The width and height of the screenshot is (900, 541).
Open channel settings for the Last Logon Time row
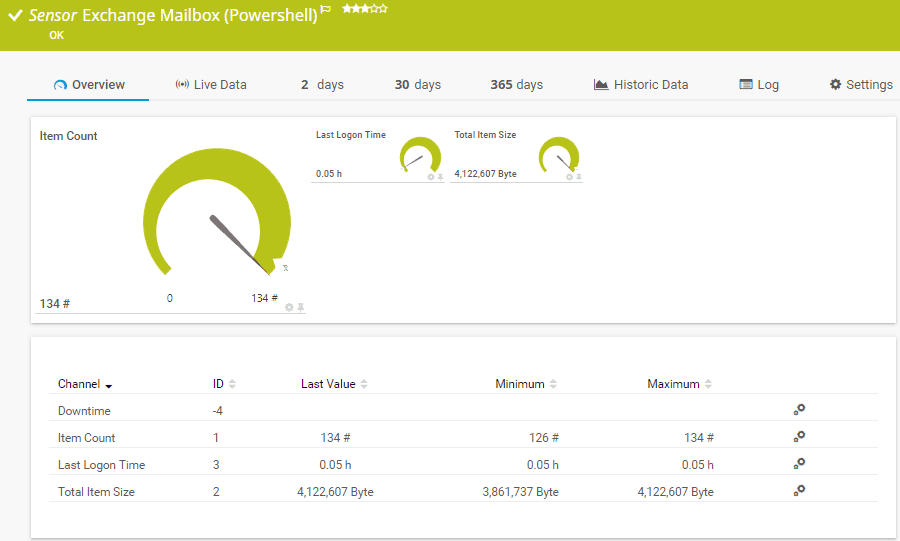[798, 464]
